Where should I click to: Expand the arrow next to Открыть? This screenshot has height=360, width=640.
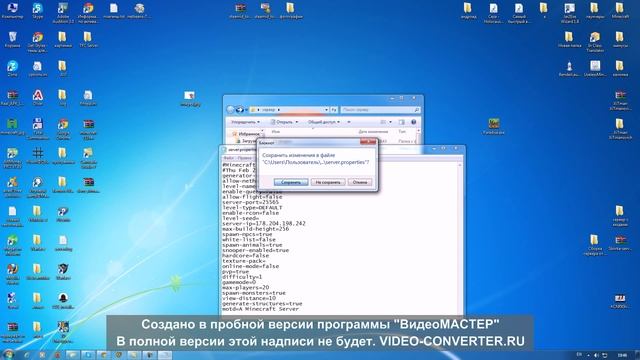[x=297, y=122]
